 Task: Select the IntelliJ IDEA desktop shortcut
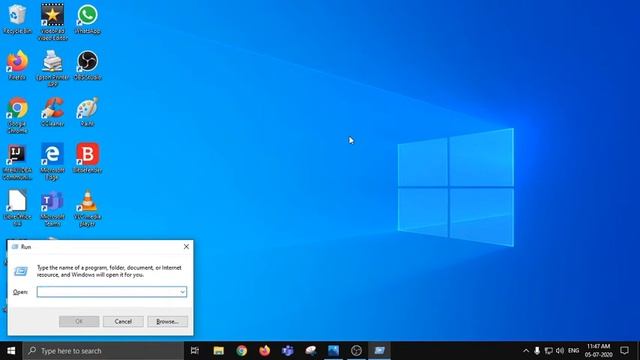[17, 162]
